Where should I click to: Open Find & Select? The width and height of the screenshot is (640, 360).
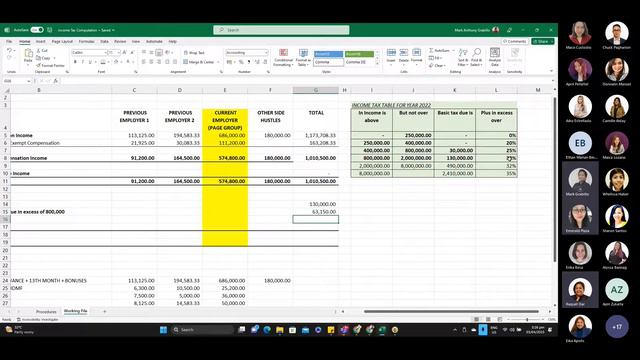476,58
